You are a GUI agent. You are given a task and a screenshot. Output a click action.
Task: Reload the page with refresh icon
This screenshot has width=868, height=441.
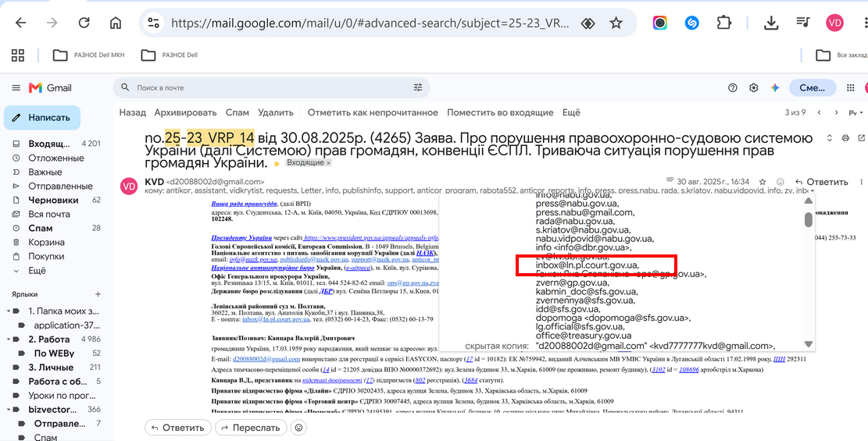pyautogui.click(x=84, y=23)
